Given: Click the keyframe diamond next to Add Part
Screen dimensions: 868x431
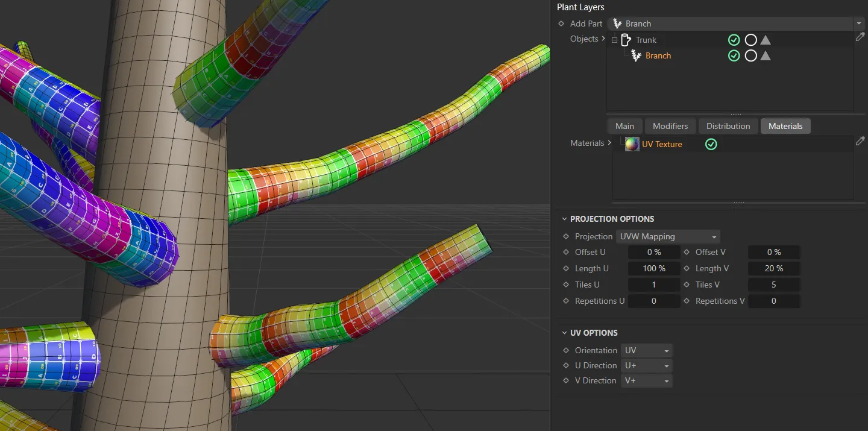Looking at the screenshot, I should (561, 24).
